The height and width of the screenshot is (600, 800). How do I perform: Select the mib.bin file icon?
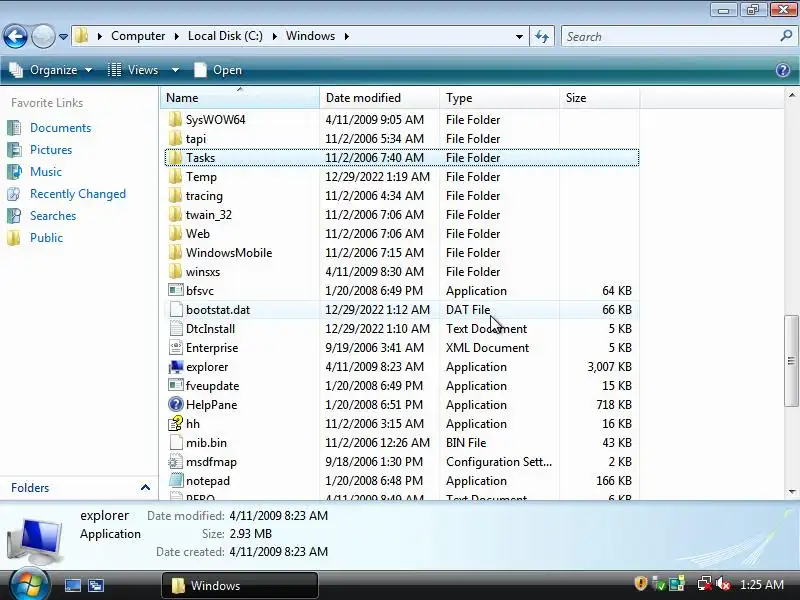176,442
